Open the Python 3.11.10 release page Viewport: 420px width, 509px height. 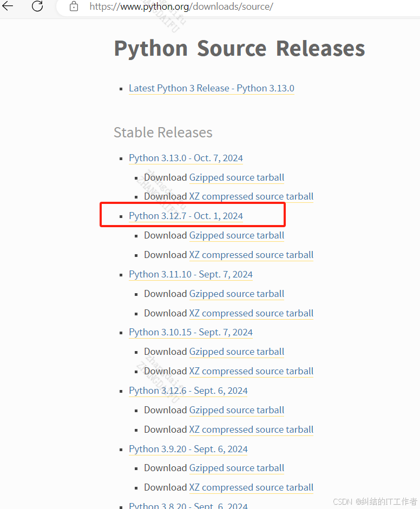pyautogui.click(x=191, y=274)
